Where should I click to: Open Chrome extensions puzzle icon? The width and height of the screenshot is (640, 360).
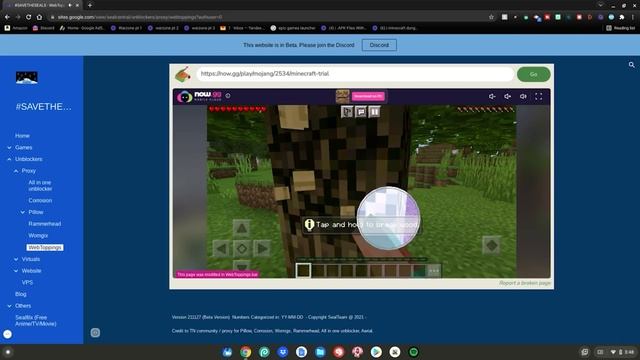[x=622, y=17]
